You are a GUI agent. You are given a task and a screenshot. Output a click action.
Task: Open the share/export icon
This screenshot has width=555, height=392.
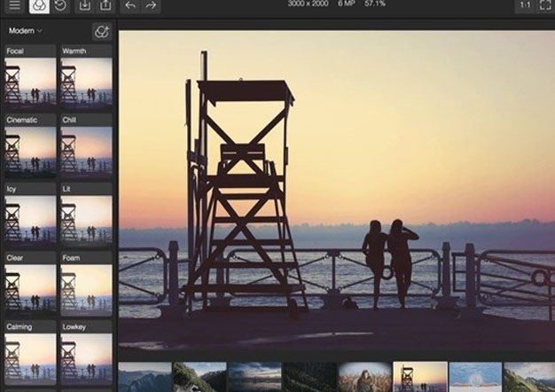click(x=106, y=5)
